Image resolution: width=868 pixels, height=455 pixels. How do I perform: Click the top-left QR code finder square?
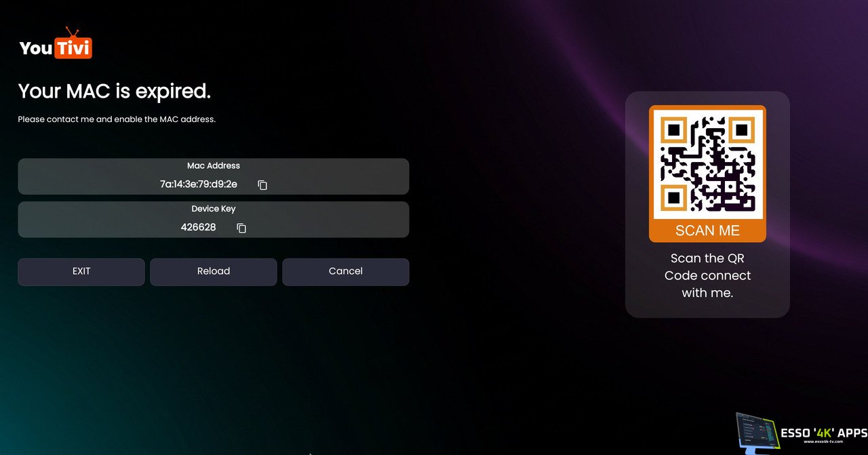(x=673, y=130)
